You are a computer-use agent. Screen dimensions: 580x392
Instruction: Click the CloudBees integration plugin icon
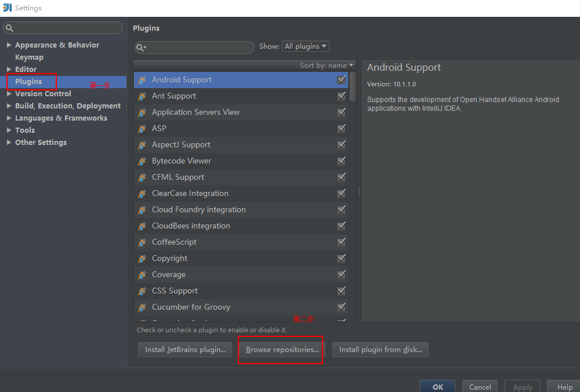142,226
